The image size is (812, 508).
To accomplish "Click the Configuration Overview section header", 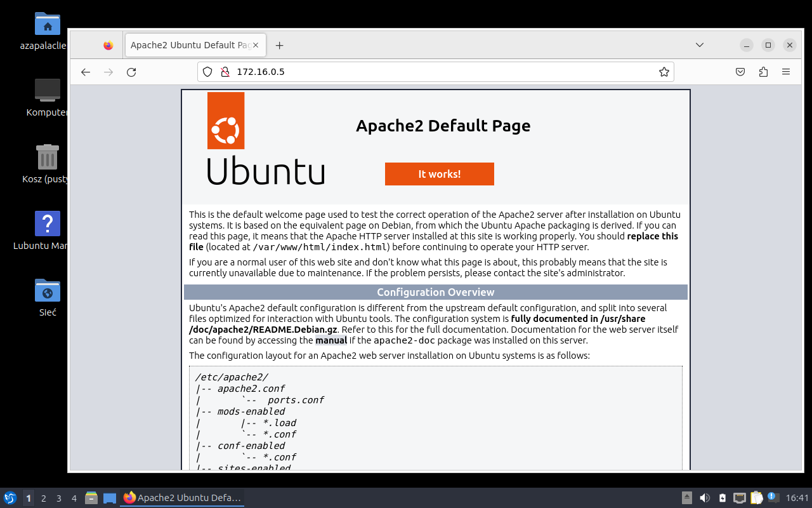I will [435, 292].
